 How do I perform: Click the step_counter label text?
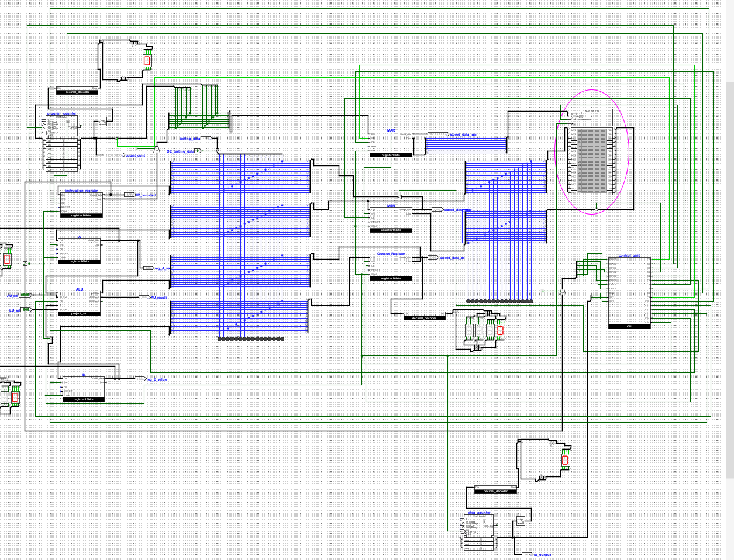click(480, 513)
